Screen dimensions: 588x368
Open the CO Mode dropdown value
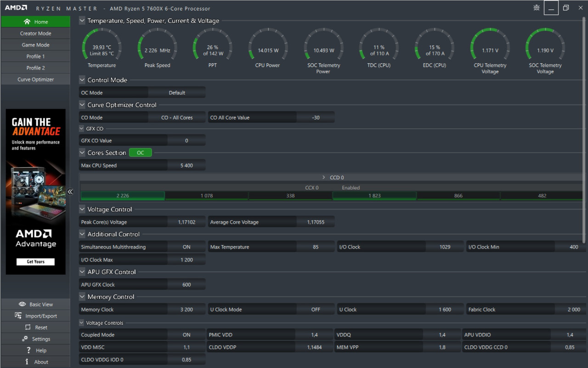pyautogui.click(x=177, y=118)
